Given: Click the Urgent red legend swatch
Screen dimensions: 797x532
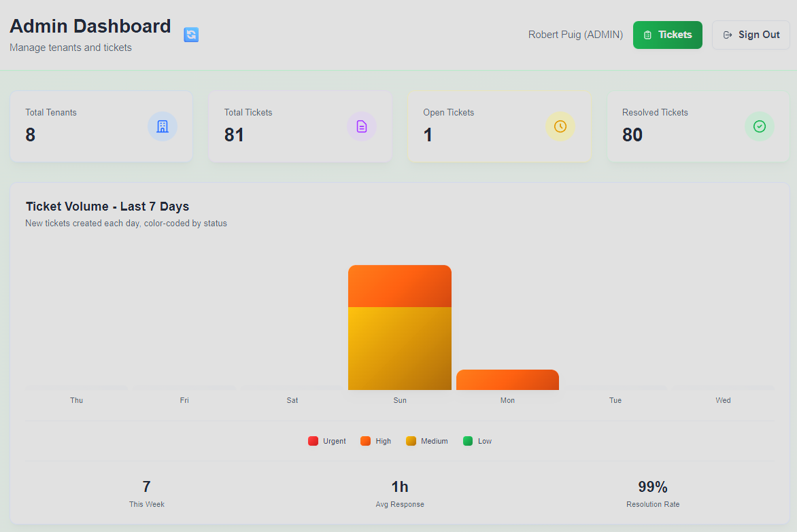Looking at the screenshot, I should point(313,441).
